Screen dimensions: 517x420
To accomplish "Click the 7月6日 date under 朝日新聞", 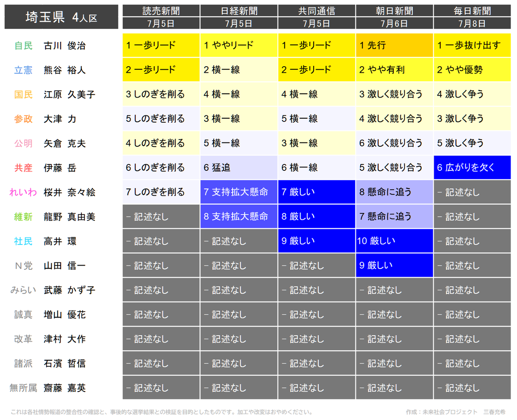I will click(395, 23).
